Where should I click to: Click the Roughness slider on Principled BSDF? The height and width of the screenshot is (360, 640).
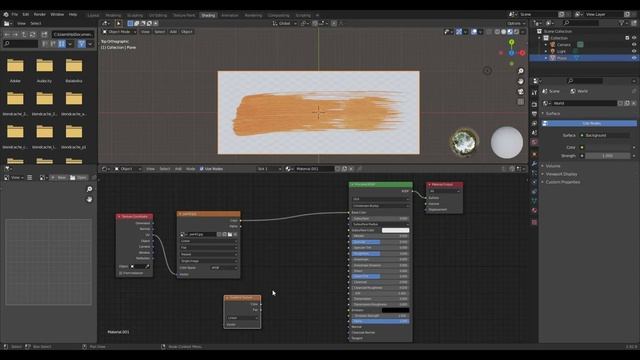pyautogui.click(x=380, y=253)
